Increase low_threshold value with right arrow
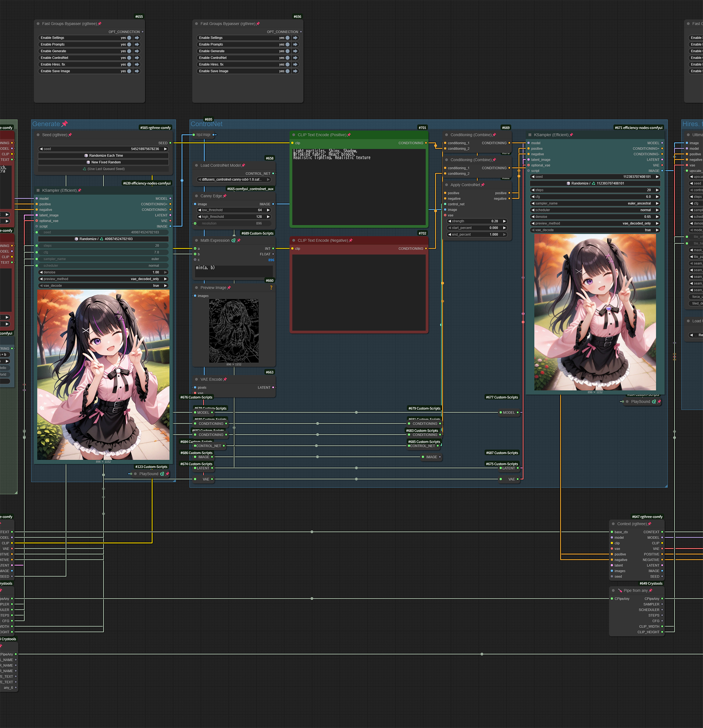 pos(268,210)
